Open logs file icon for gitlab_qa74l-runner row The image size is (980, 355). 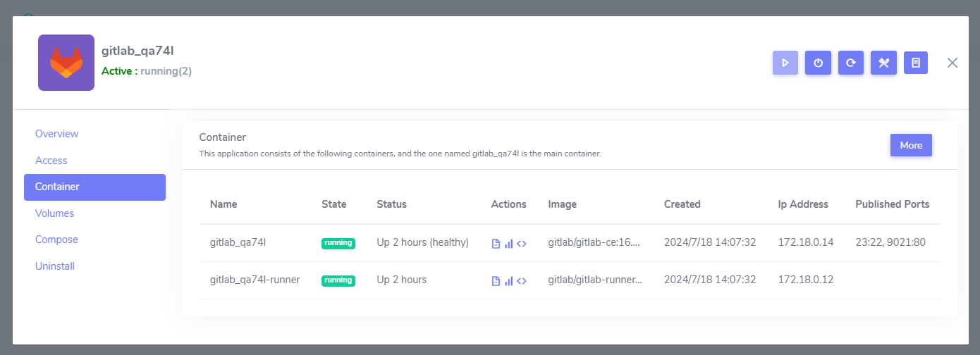coord(496,280)
